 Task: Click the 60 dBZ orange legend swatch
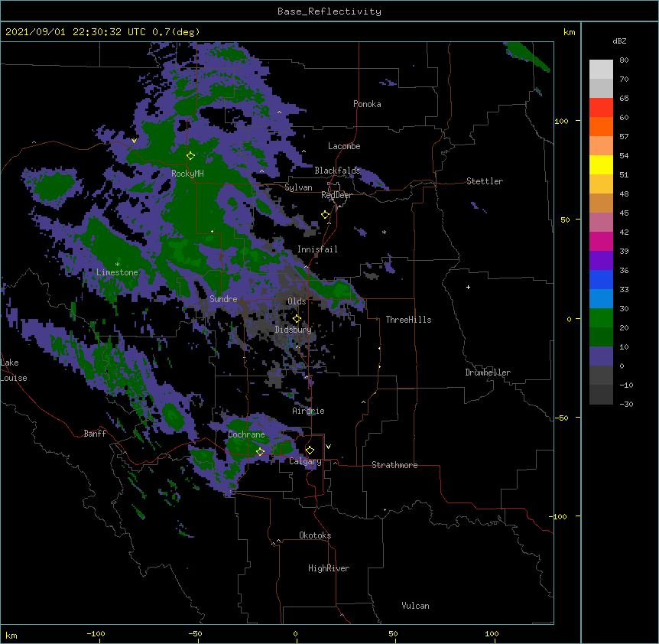(601, 126)
